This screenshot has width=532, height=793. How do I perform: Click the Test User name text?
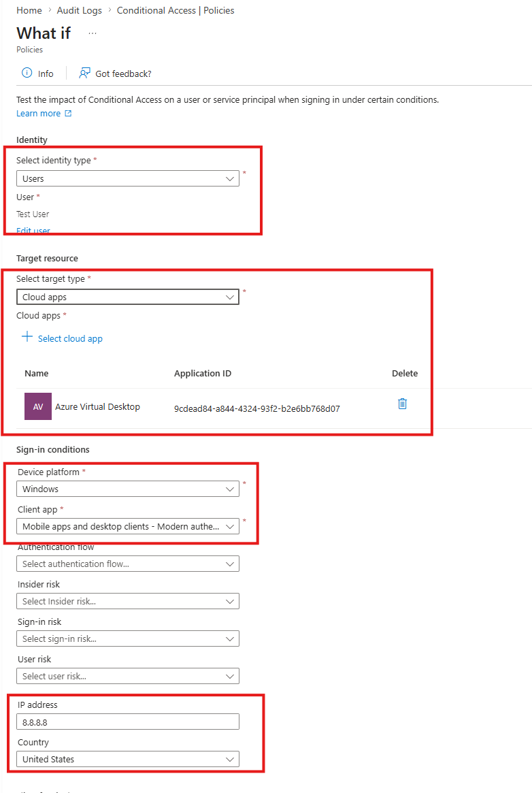click(33, 214)
